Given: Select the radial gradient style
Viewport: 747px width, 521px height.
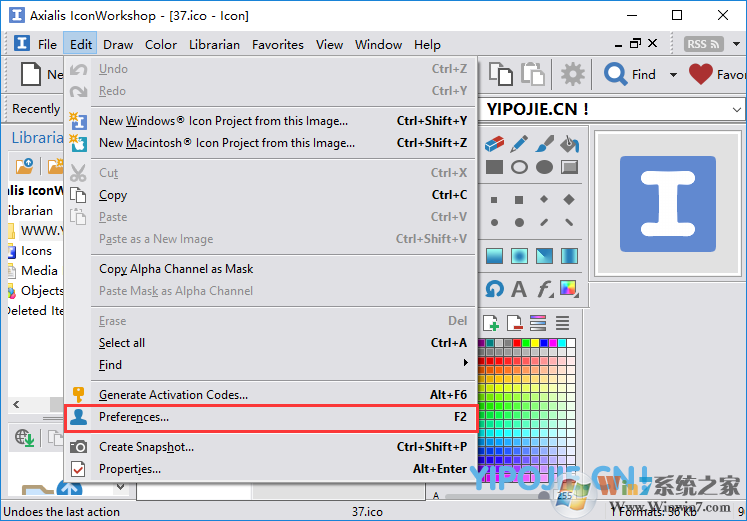Looking at the screenshot, I should [x=519, y=256].
